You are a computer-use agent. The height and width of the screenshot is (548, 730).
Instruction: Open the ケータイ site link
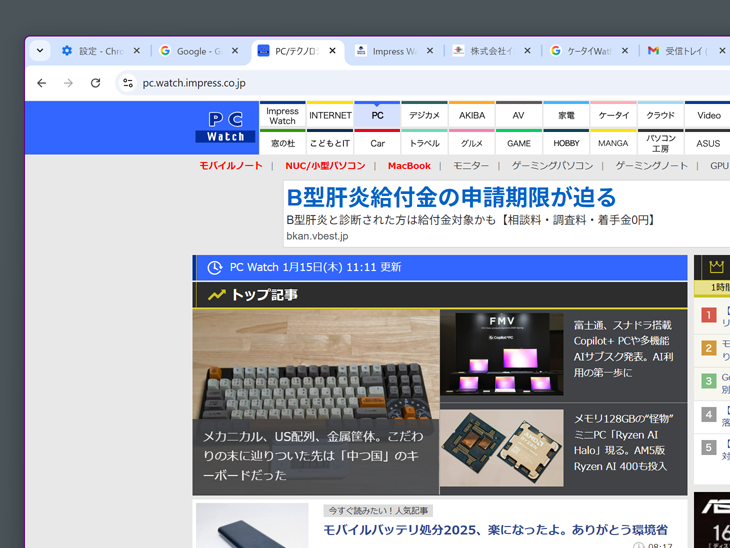tap(614, 115)
